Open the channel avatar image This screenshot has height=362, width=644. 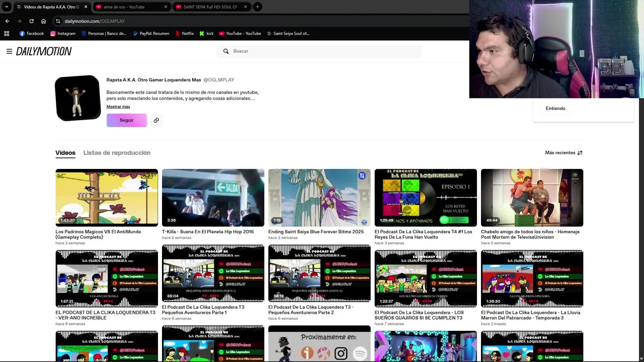coord(77,98)
